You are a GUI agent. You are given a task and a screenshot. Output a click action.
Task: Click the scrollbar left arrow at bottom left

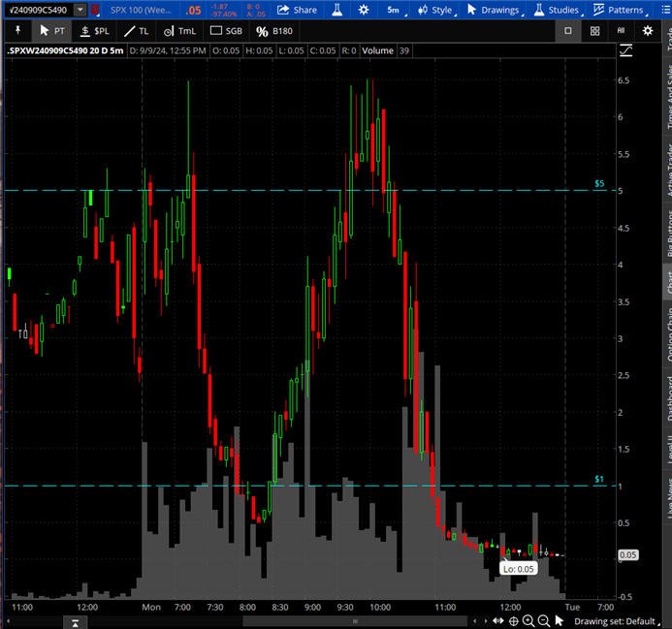(8, 621)
